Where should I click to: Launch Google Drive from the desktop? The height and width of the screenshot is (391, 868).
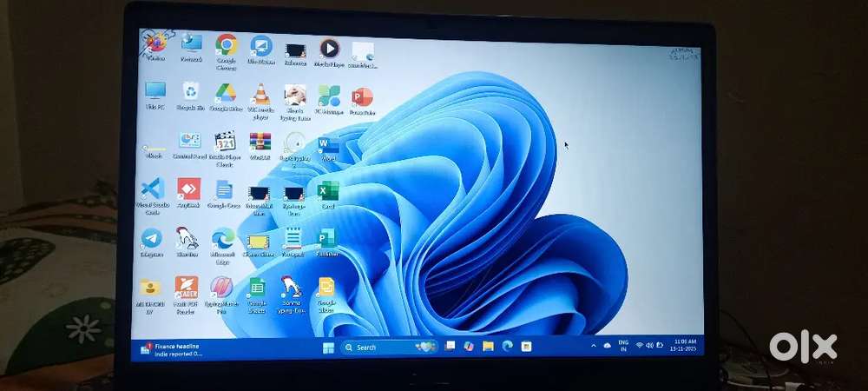click(x=226, y=96)
